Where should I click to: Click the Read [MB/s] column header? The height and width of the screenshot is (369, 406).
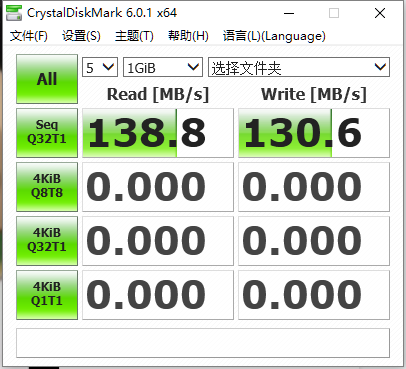pyautogui.click(x=158, y=94)
